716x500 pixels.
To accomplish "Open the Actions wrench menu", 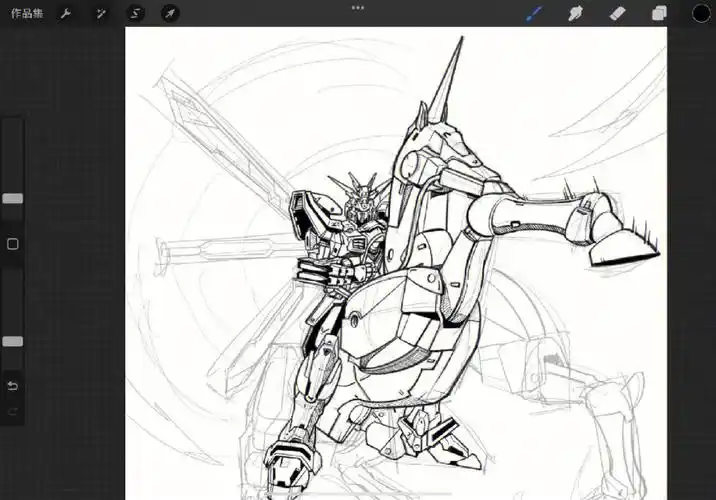I will click(66, 14).
